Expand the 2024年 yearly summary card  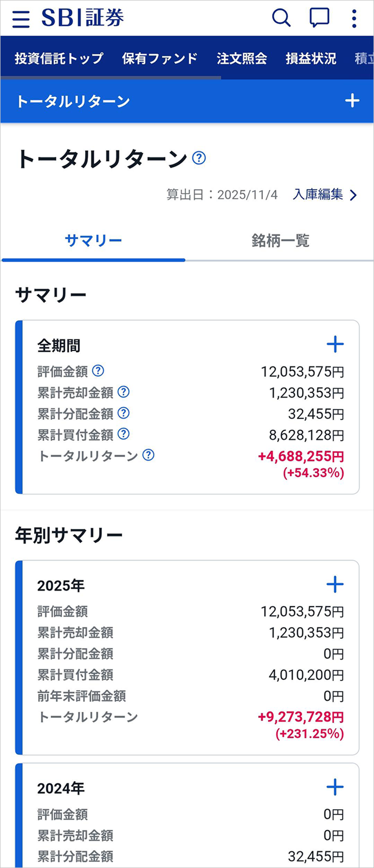tap(335, 787)
